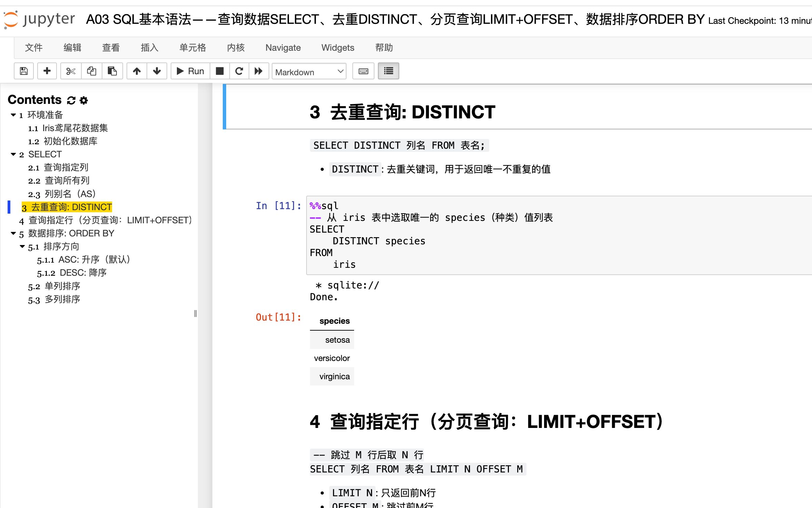Open Contents settings via gear icon
The width and height of the screenshot is (812, 508).
click(x=83, y=100)
